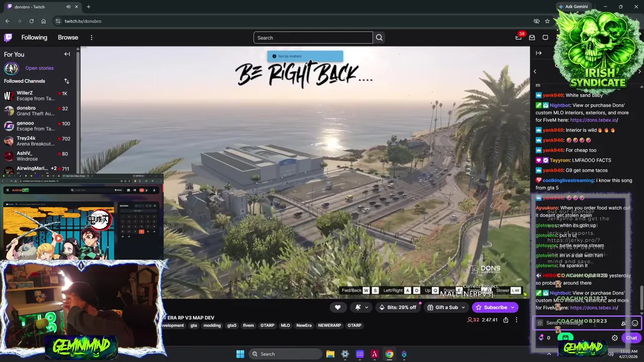The width and height of the screenshot is (644, 362).
Task: Select the modding tag
Action: coord(212,325)
